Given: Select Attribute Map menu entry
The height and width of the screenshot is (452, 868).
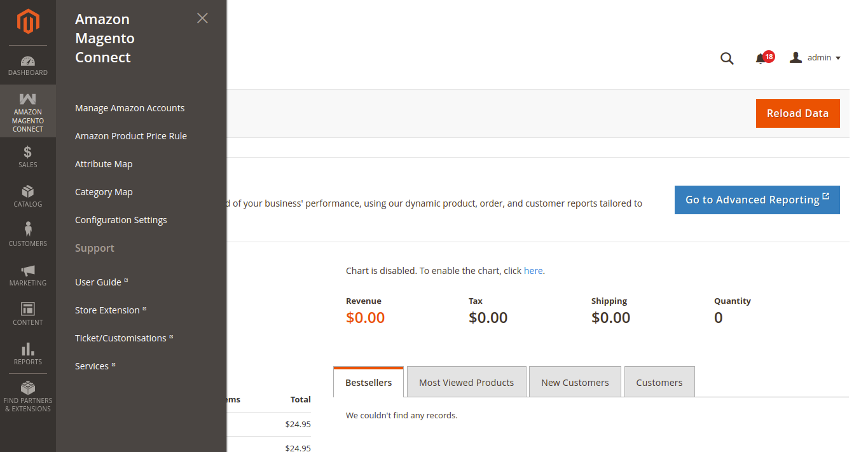Looking at the screenshot, I should (x=104, y=164).
